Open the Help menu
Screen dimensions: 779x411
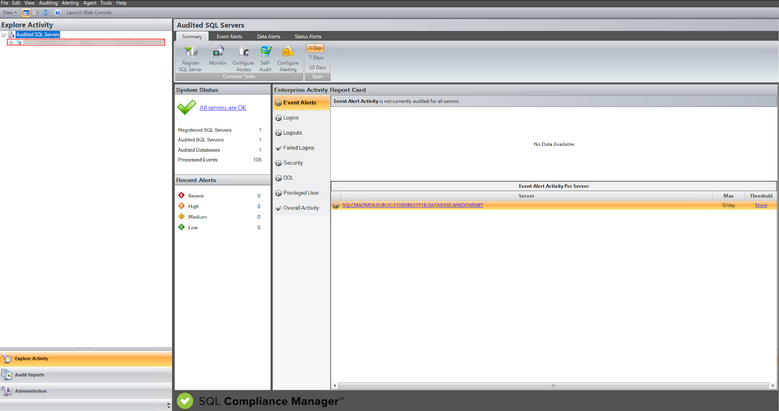click(121, 3)
